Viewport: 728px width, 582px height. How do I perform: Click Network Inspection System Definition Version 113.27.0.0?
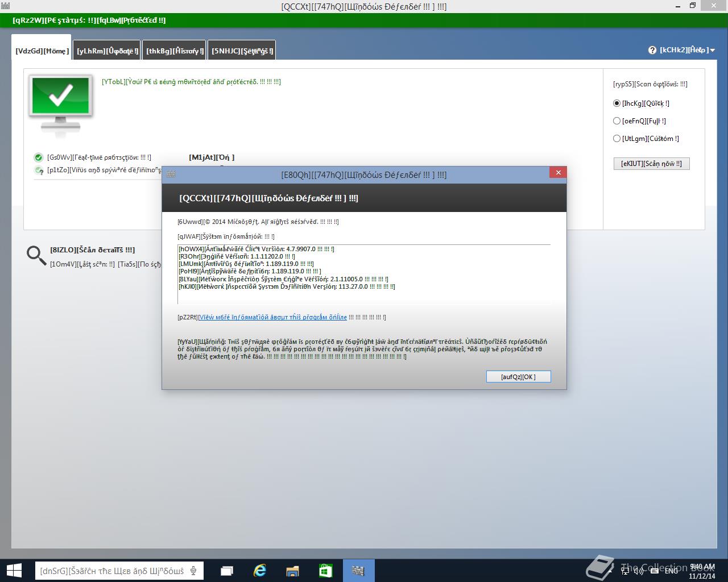(287, 286)
